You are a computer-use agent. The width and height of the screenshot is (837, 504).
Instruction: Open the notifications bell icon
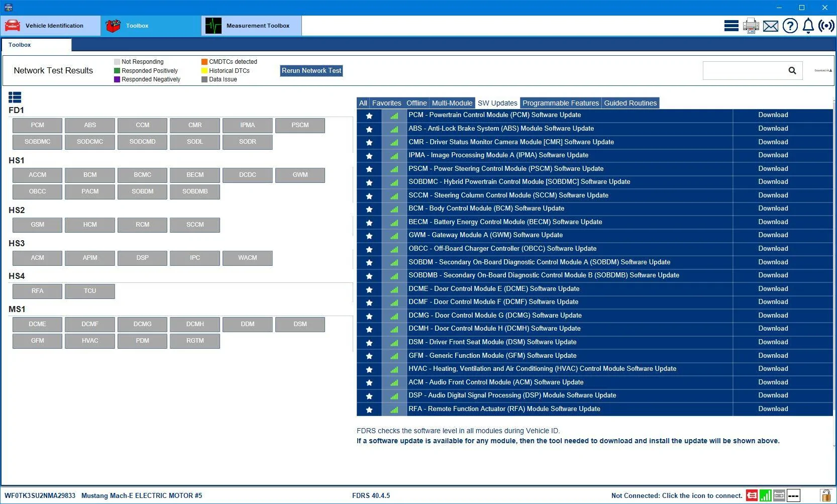(808, 26)
